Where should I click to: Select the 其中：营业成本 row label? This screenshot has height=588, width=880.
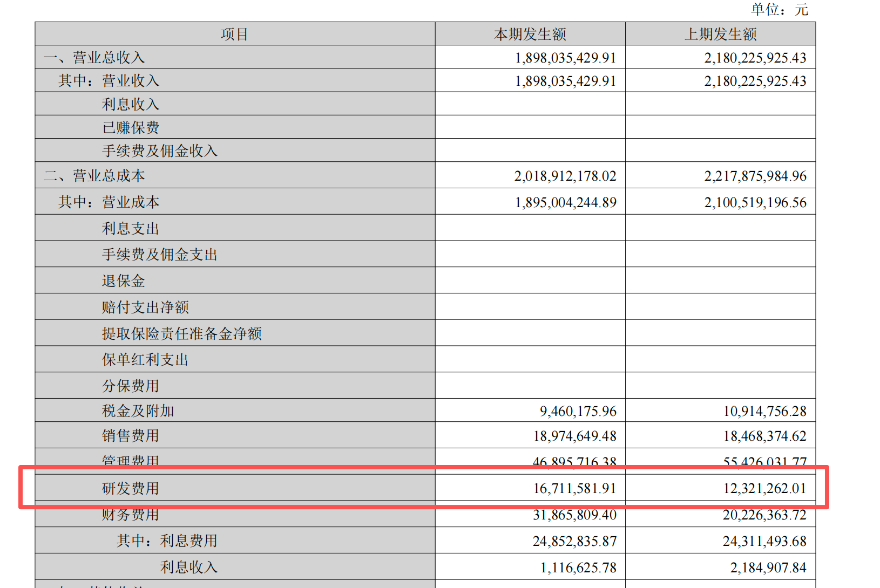109,202
